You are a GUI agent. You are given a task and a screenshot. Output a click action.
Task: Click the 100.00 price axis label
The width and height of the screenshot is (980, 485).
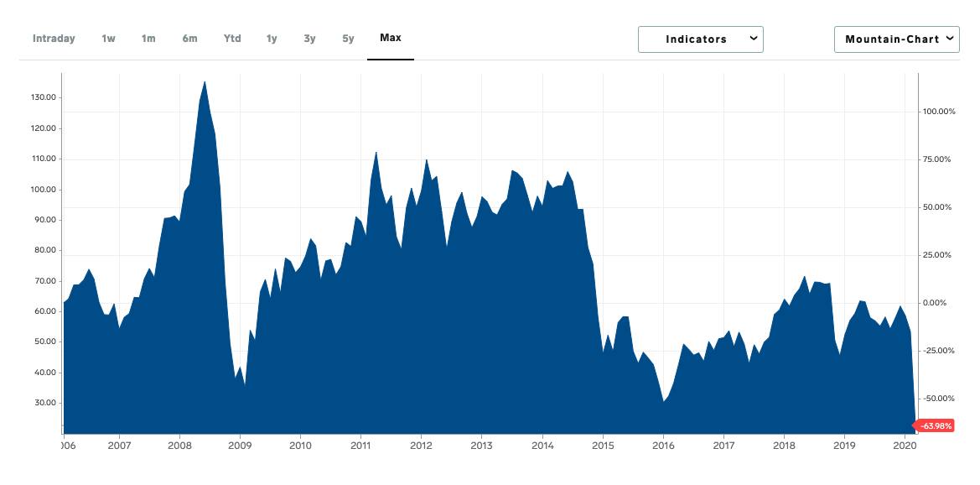click(44, 190)
